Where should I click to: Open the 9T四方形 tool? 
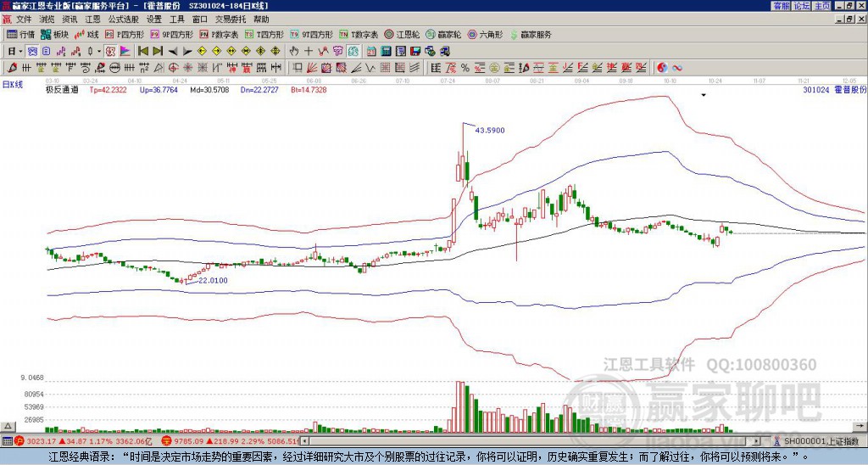tap(311, 34)
